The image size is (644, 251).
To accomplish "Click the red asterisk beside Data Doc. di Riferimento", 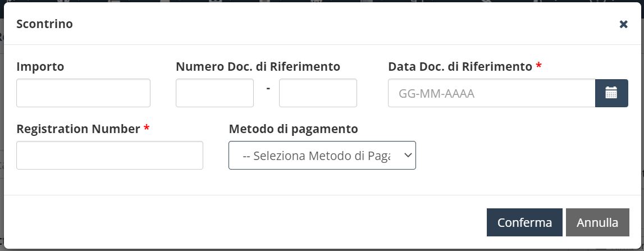I will tap(539, 65).
